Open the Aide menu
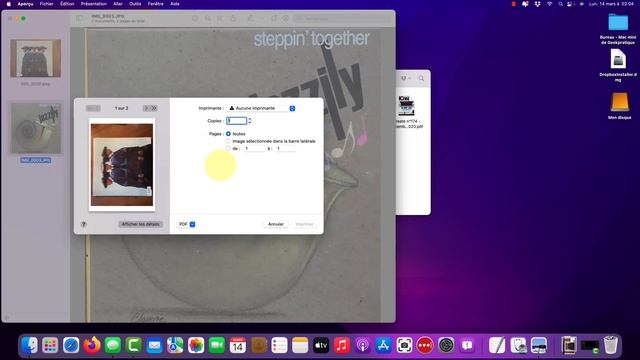 click(175, 4)
